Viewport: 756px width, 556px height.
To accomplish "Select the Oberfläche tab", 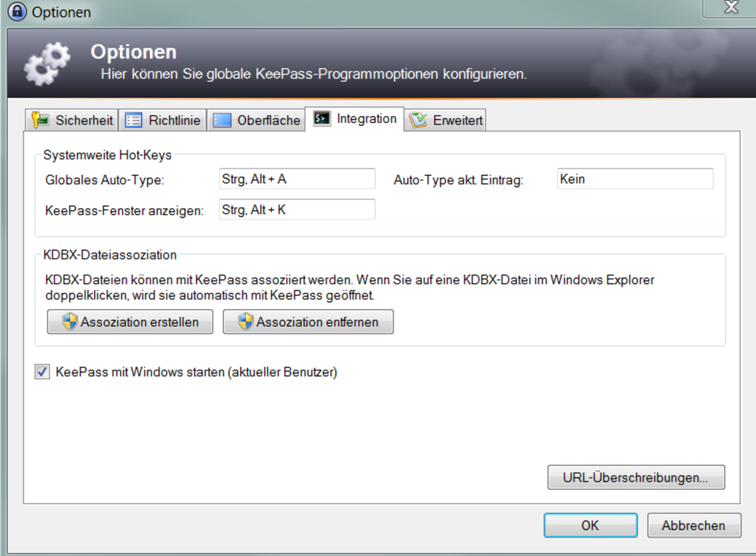I will point(256,120).
